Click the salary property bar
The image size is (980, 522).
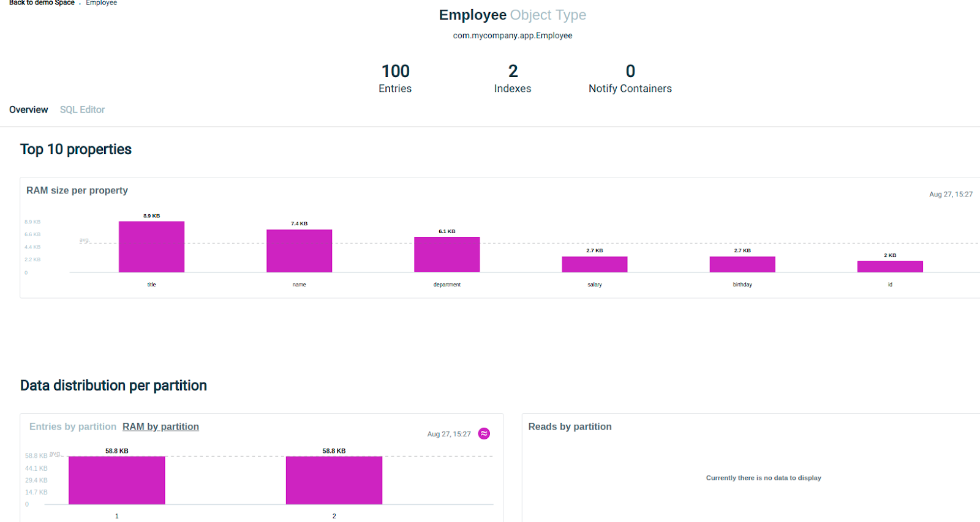(594, 264)
